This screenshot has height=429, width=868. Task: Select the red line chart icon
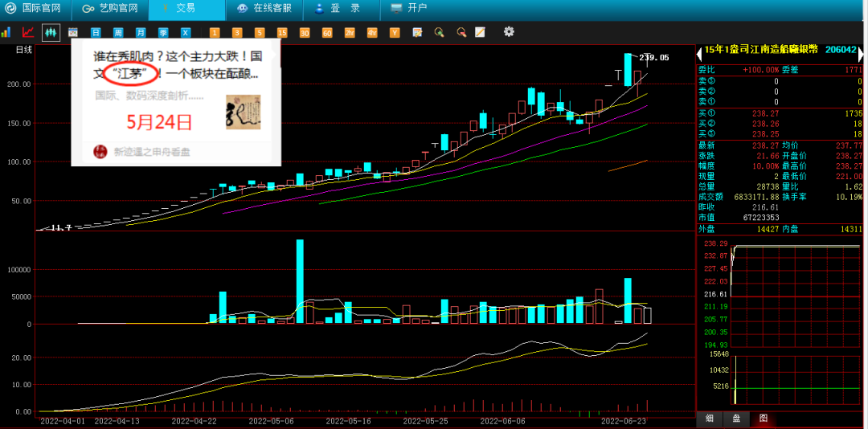[27, 33]
